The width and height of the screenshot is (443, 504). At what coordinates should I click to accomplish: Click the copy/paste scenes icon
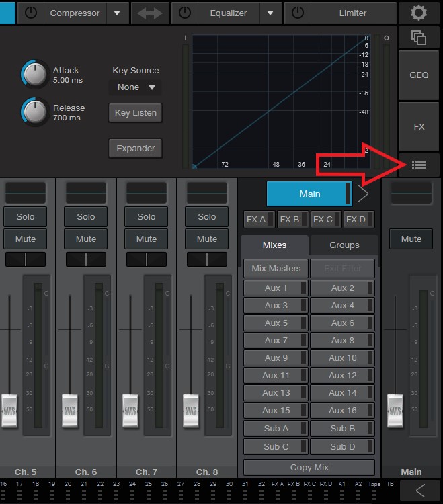419,38
